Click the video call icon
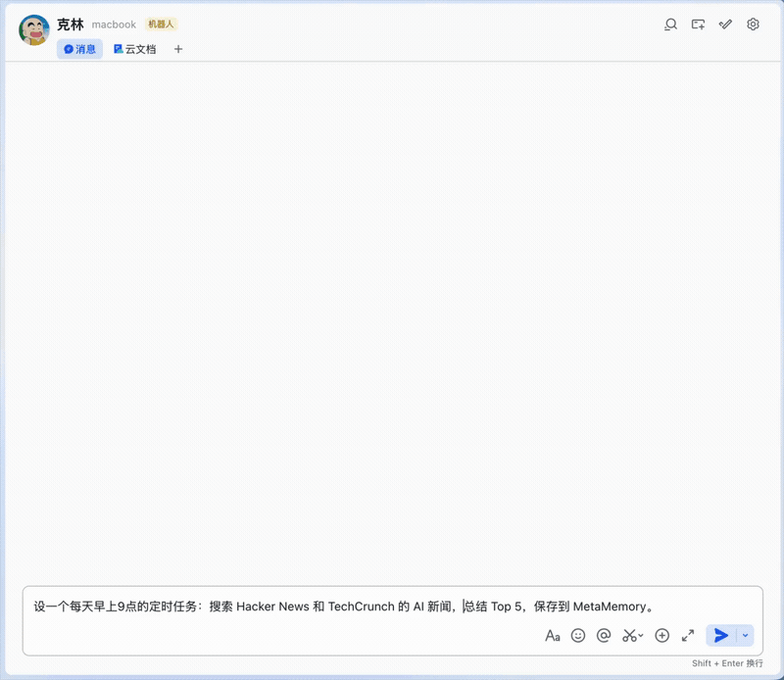This screenshot has width=784, height=680. [698, 24]
